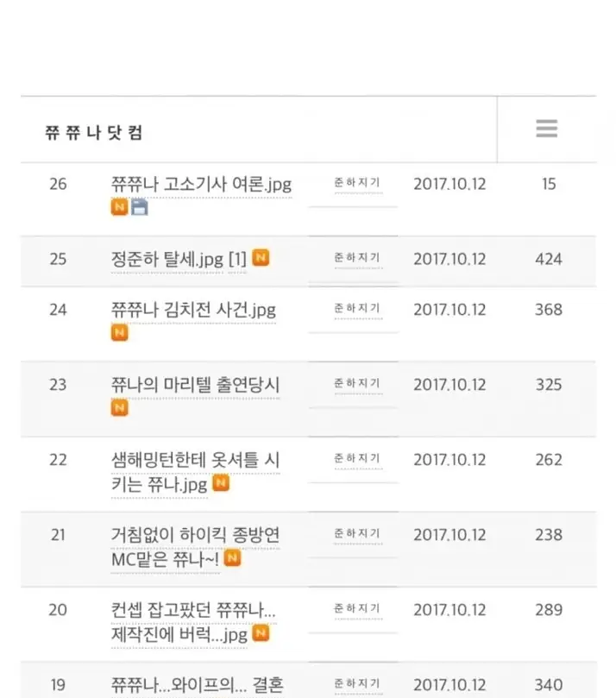
Task: Open the hamburger menu icon
Action: pos(547,129)
